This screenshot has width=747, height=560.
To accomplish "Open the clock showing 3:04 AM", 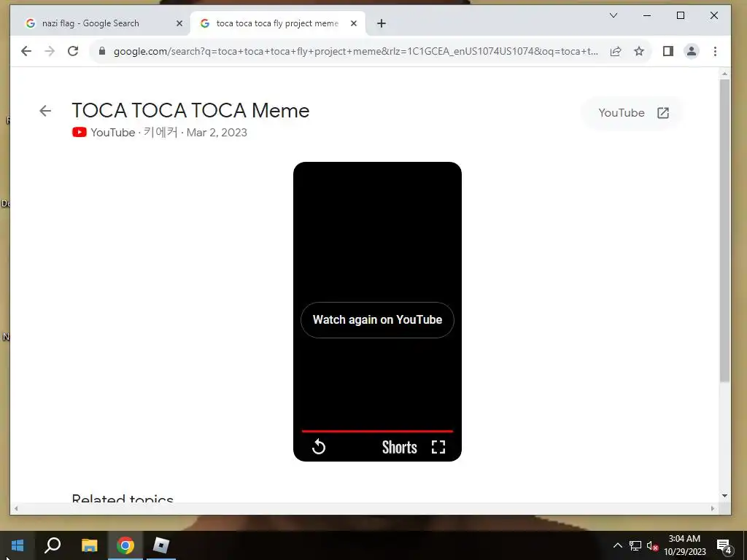I will point(684,545).
